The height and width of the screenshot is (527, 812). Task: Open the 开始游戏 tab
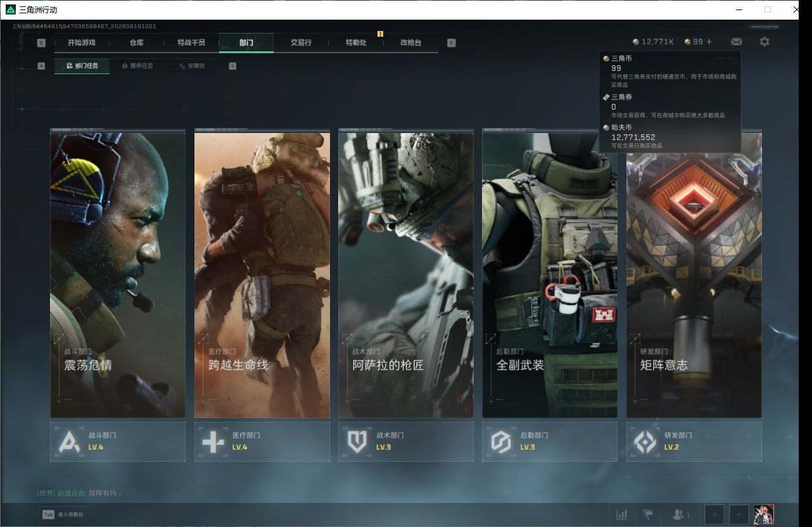pos(82,42)
